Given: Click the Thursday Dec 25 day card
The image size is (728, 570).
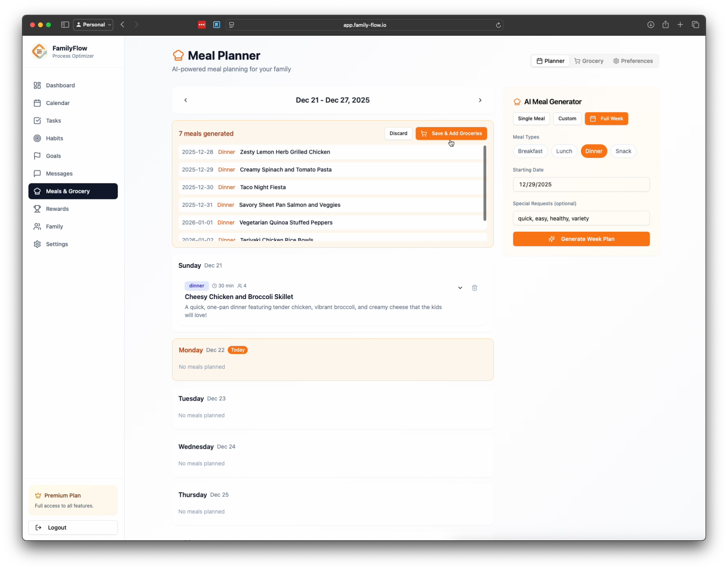Looking at the screenshot, I should (x=333, y=504).
